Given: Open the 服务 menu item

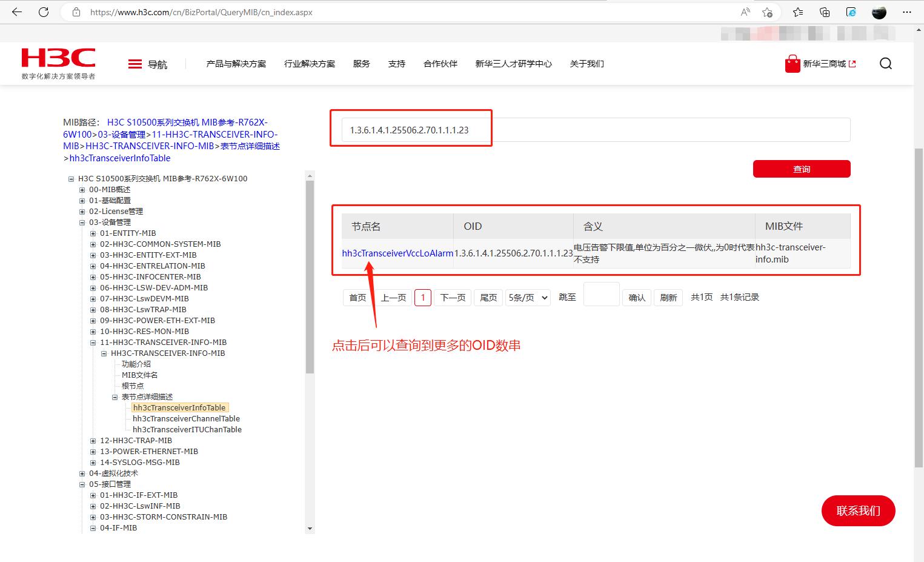Looking at the screenshot, I should click(x=362, y=64).
